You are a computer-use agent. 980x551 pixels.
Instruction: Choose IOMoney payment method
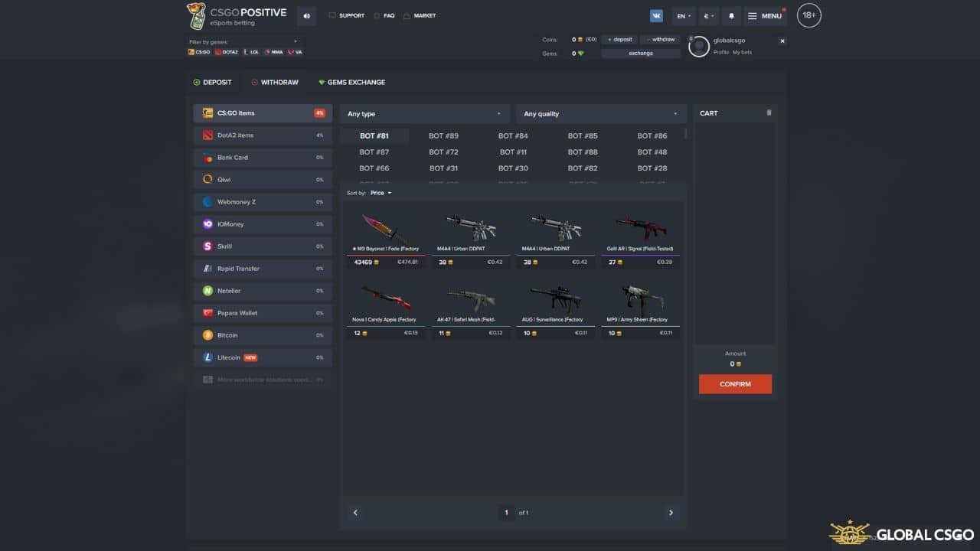click(x=263, y=224)
